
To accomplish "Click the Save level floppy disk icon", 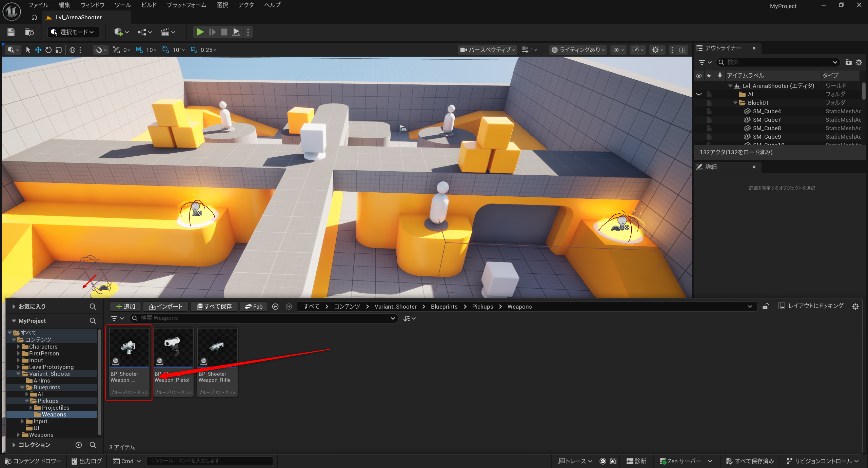I will [11, 32].
